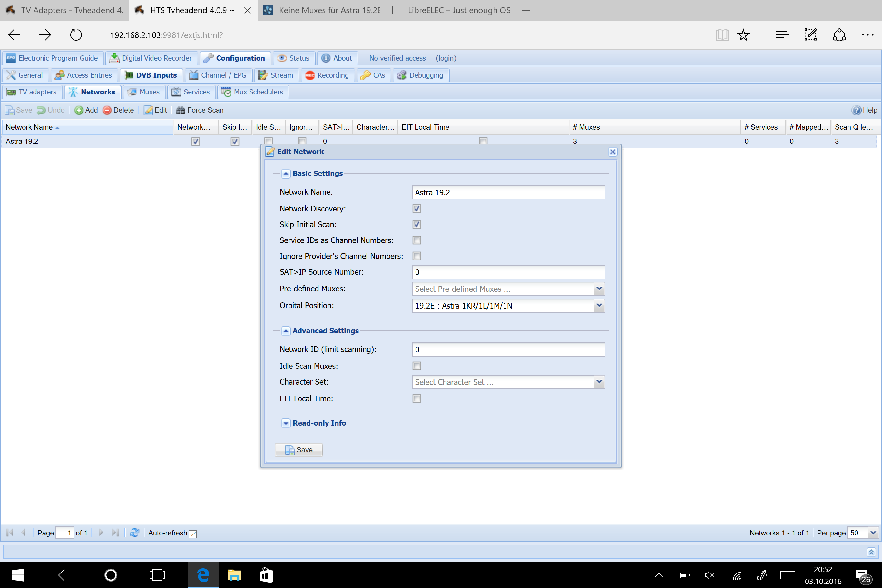This screenshot has width=882, height=588.
Task: Click the Network ID limit scanning field
Action: click(x=508, y=349)
